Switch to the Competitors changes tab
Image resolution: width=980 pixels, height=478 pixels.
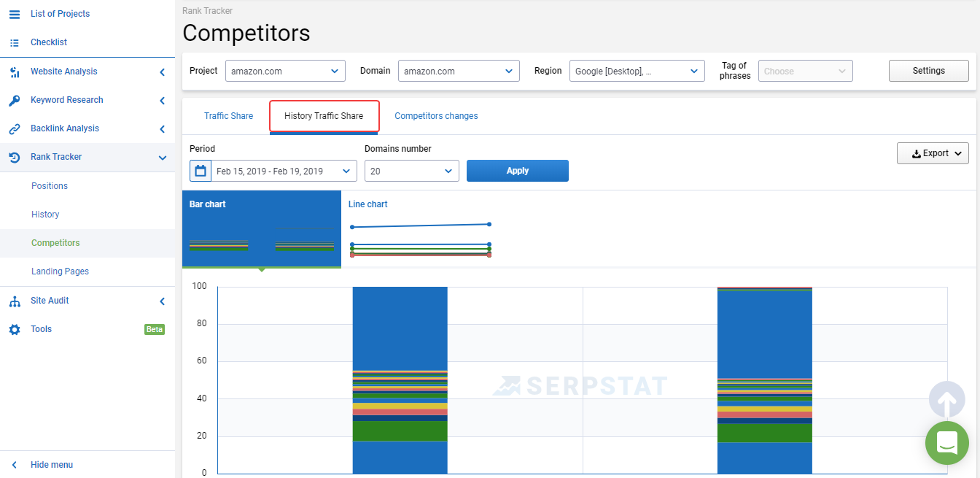(436, 116)
